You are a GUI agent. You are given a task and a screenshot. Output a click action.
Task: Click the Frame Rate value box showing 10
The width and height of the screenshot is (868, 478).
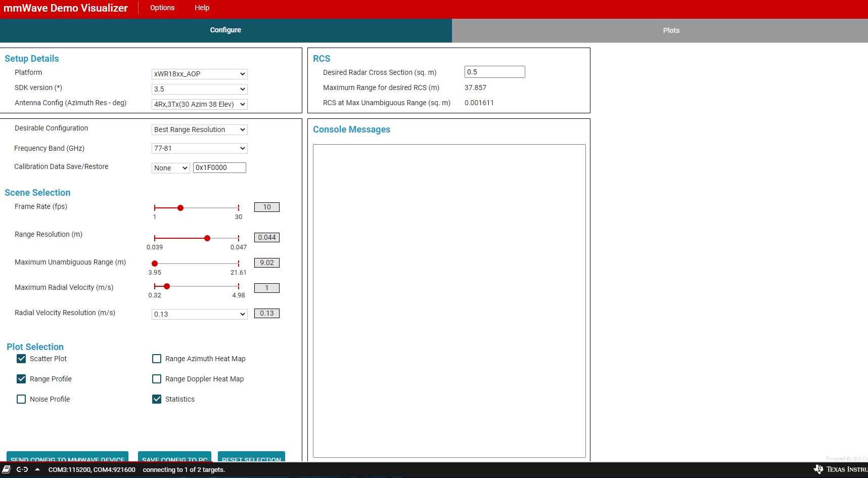coord(267,207)
